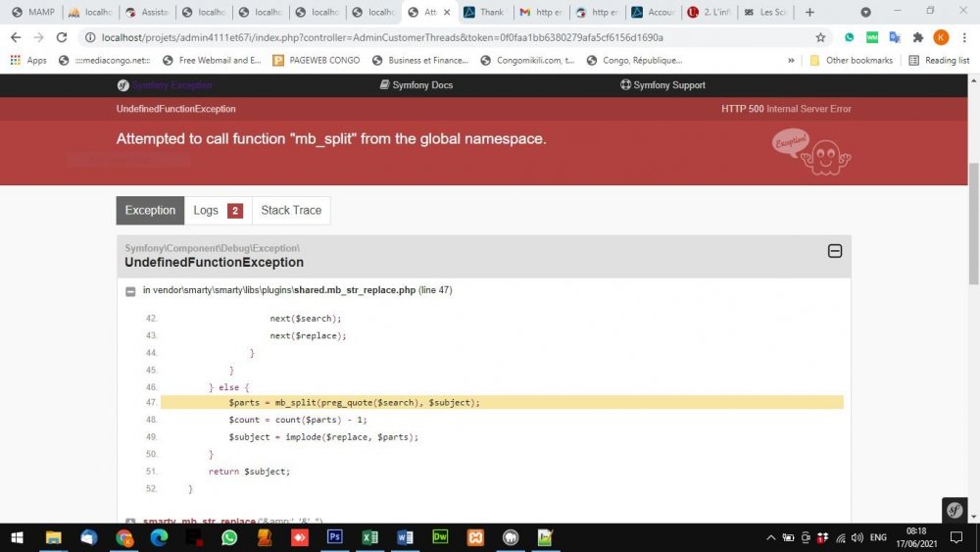Click the Symfony Exception header link
The width and height of the screenshot is (980, 552).
pos(165,85)
